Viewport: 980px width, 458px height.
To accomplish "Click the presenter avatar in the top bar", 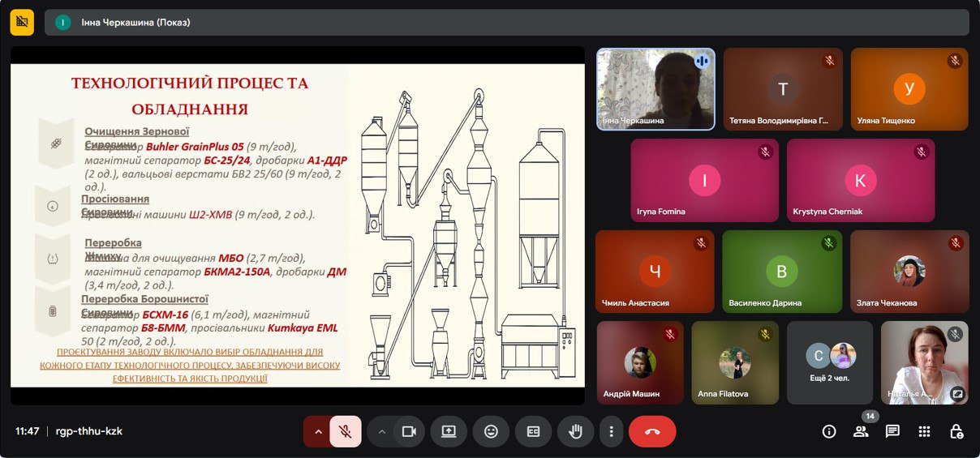I will tap(62, 23).
